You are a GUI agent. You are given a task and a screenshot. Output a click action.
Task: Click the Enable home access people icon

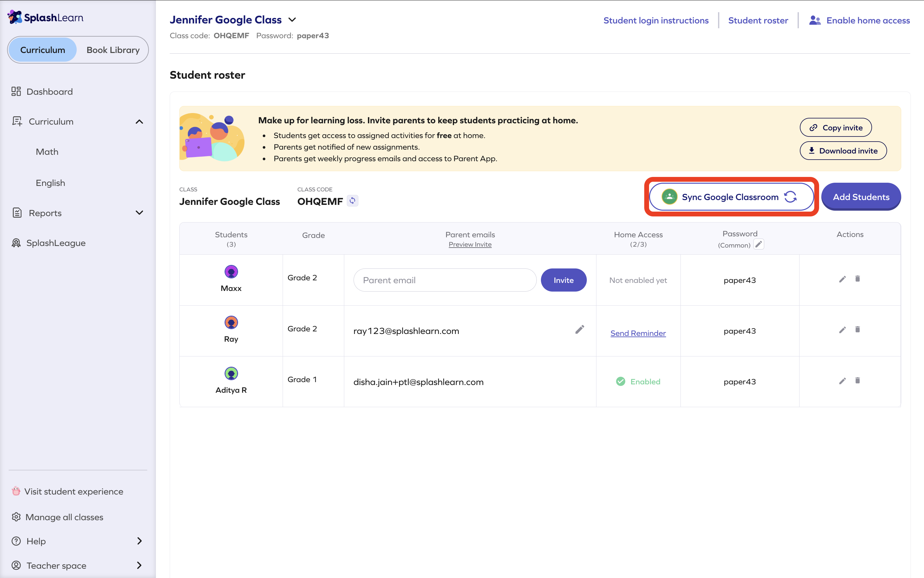[x=815, y=20]
